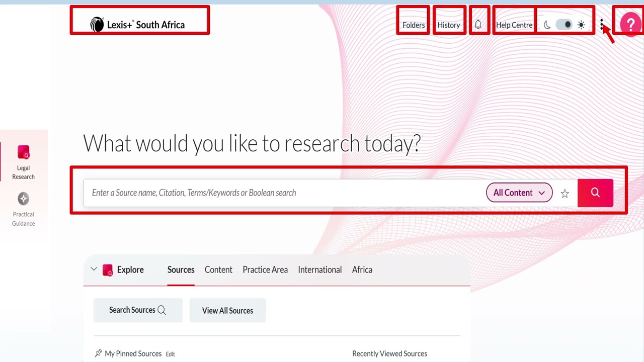Click the View All Sources button

pyautogui.click(x=227, y=310)
